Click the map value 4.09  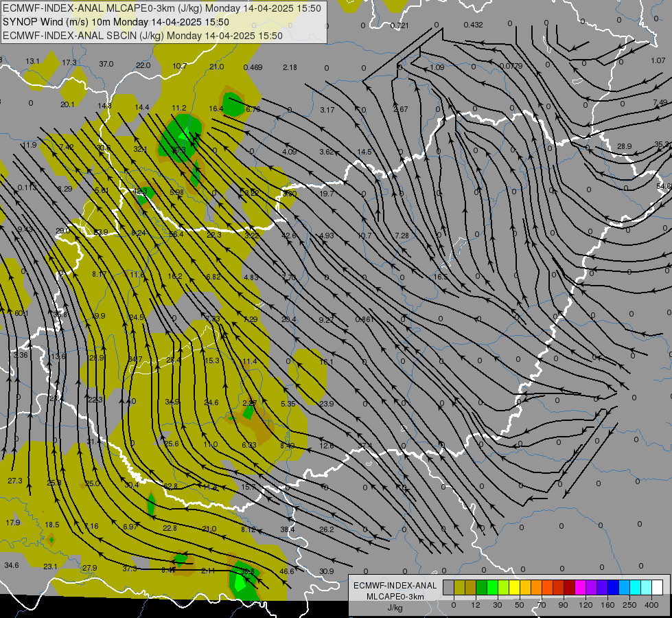(290, 152)
